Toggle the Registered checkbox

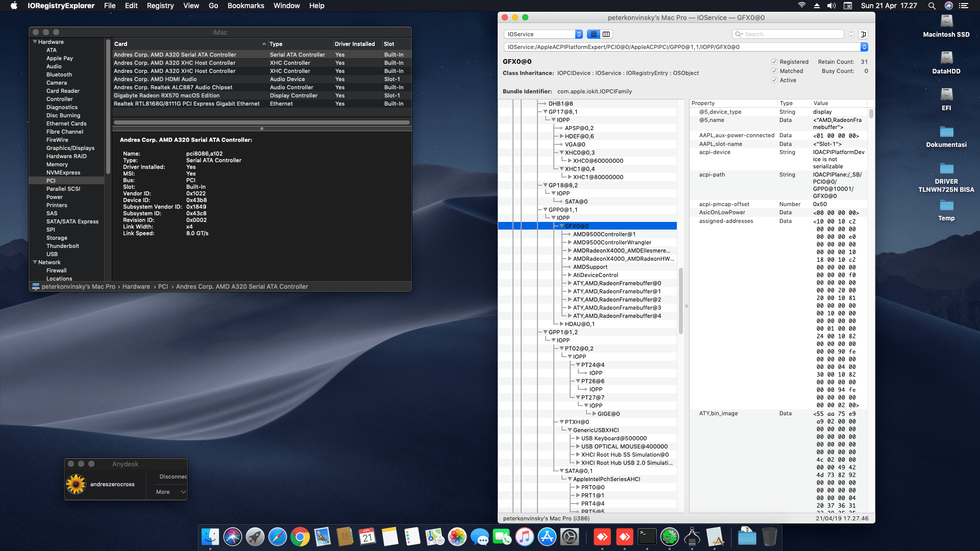(774, 62)
